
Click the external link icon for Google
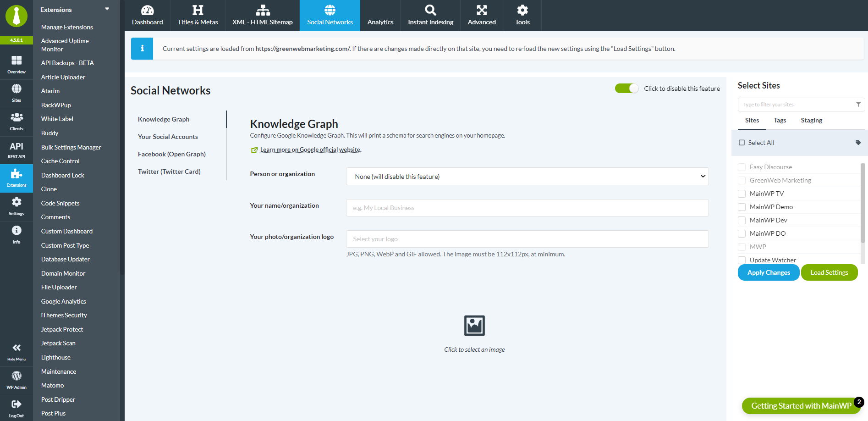coord(254,150)
